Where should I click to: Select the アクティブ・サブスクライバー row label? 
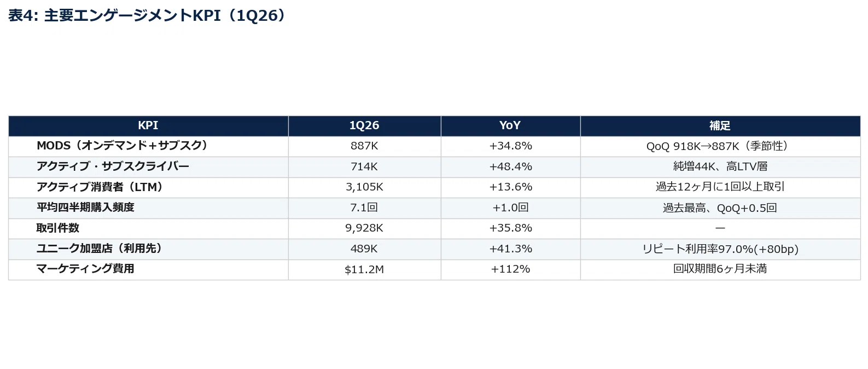[113, 166]
